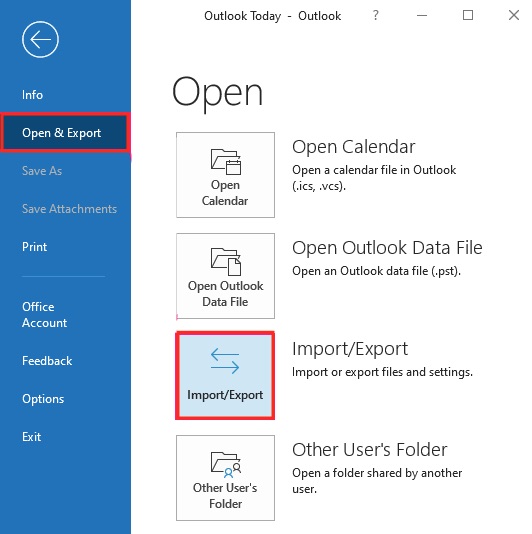532x534 pixels.
Task: Open the Print page
Action: pos(34,247)
